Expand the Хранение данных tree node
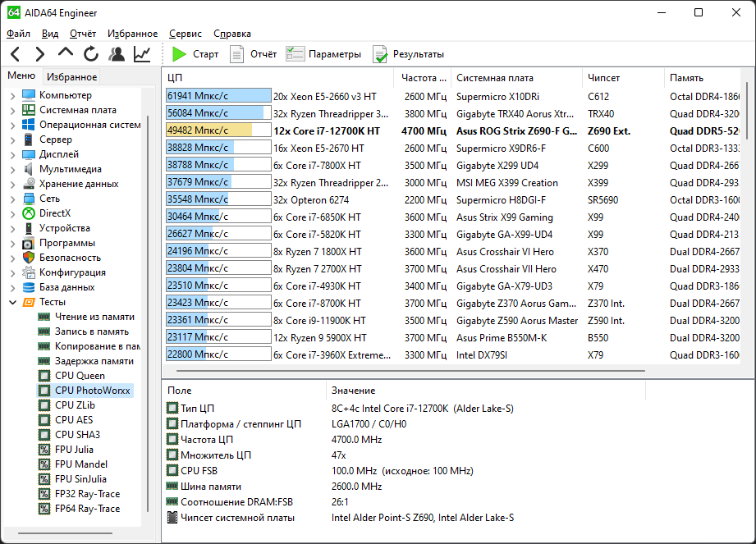756x544 pixels. (x=12, y=184)
